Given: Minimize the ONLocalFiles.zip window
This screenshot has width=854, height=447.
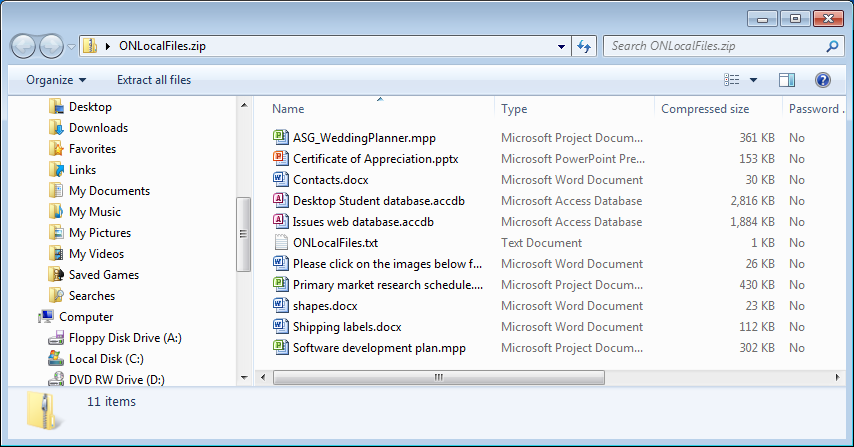Looking at the screenshot, I should 762,19.
